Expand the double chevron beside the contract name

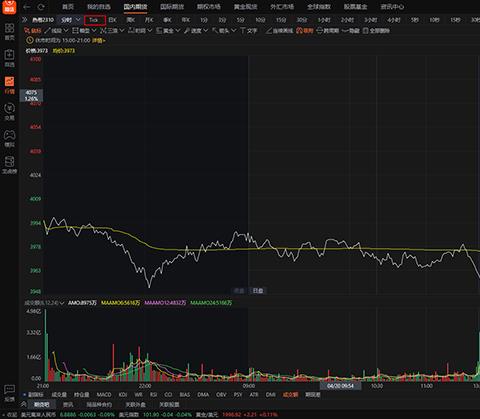click(25, 20)
